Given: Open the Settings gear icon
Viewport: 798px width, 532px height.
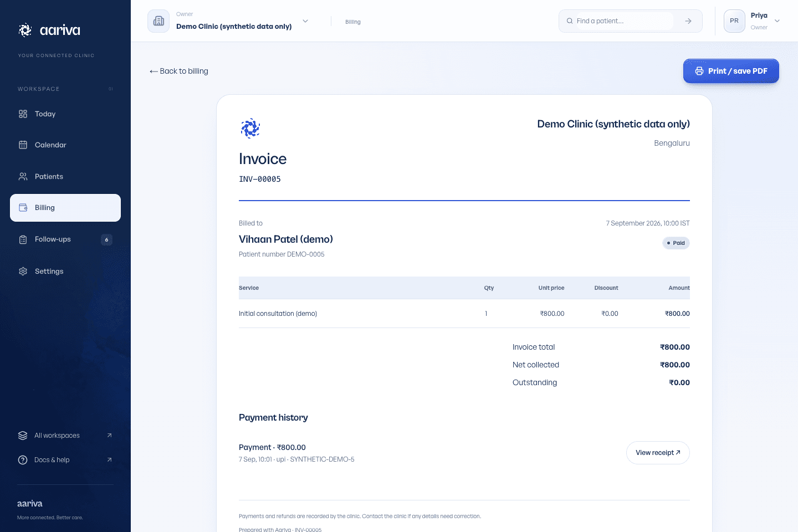Looking at the screenshot, I should click(x=23, y=271).
